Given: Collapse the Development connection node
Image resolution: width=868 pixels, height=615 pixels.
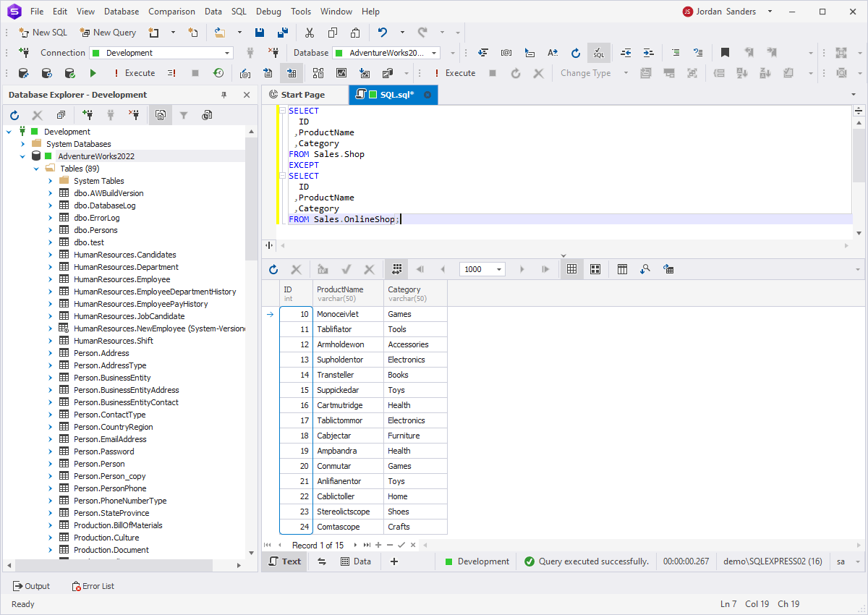Looking at the screenshot, I should coord(9,132).
